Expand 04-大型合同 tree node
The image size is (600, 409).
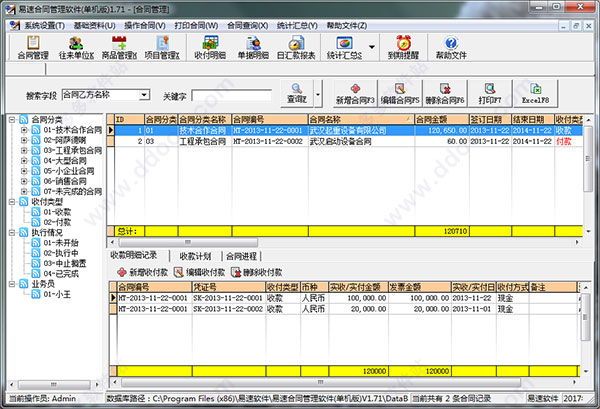pyautogui.click(x=24, y=161)
